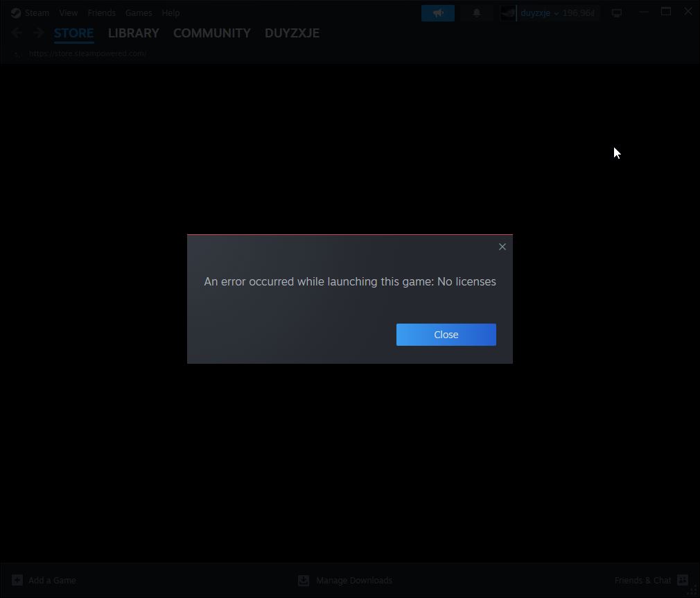The width and height of the screenshot is (700, 598).
Task: Switch to the LIBRARY tab
Action: (133, 33)
